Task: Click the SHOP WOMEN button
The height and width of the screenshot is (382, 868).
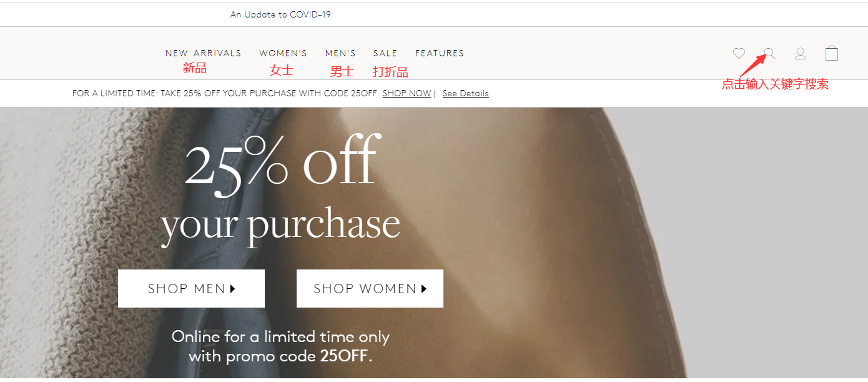Action: click(370, 289)
